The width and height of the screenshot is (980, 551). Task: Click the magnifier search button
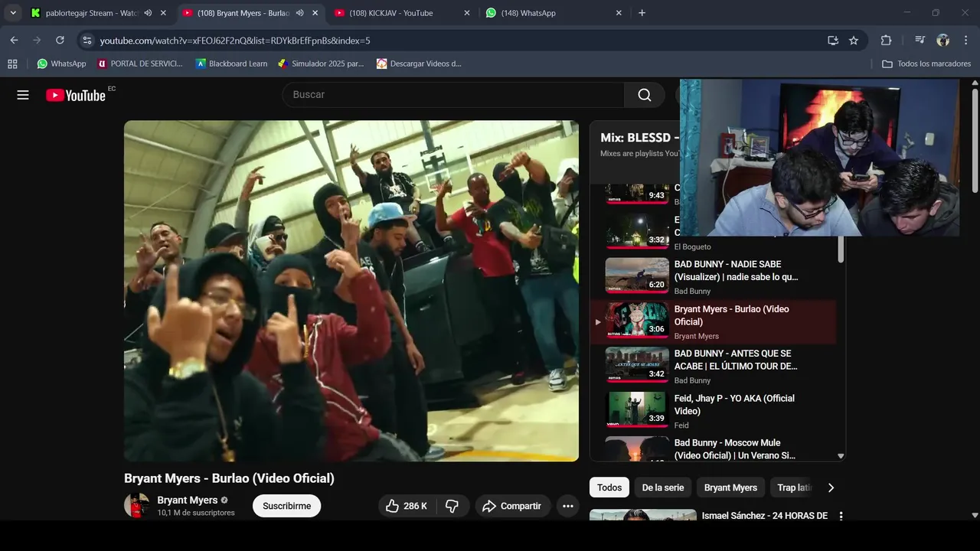(645, 95)
